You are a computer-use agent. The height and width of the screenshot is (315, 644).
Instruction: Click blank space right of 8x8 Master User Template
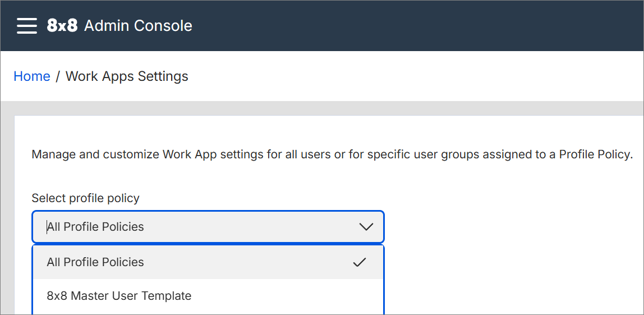pos(287,296)
